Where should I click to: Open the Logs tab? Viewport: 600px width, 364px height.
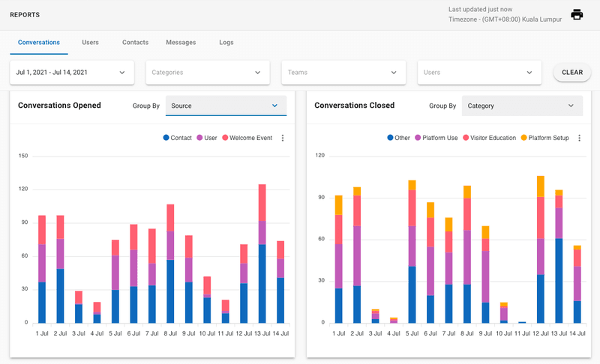pos(226,43)
